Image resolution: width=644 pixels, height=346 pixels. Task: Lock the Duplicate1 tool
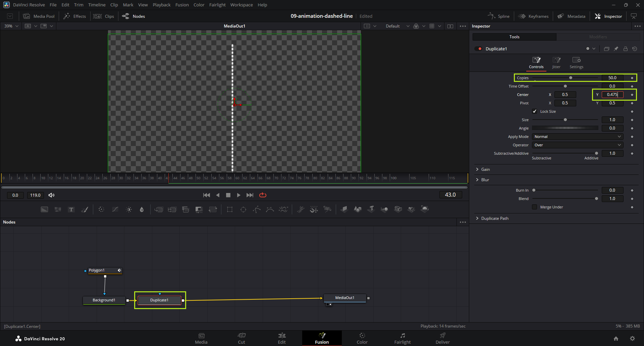(x=625, y=49)
